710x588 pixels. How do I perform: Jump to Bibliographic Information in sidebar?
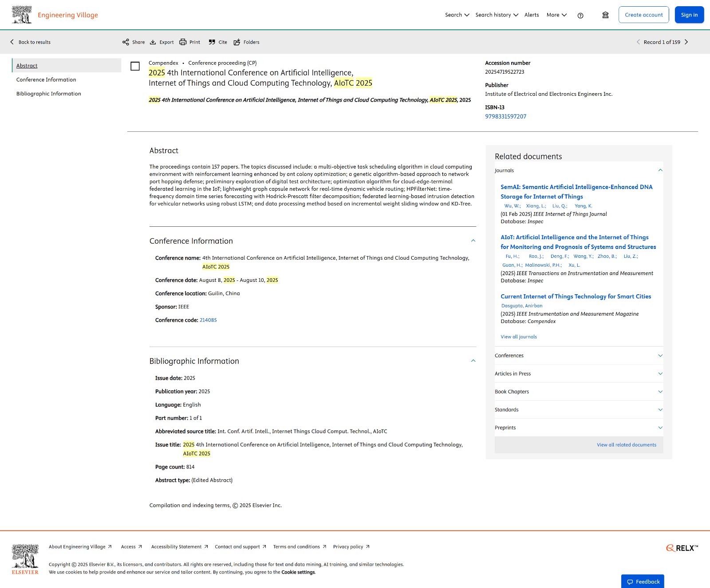[x=49, y=94]
